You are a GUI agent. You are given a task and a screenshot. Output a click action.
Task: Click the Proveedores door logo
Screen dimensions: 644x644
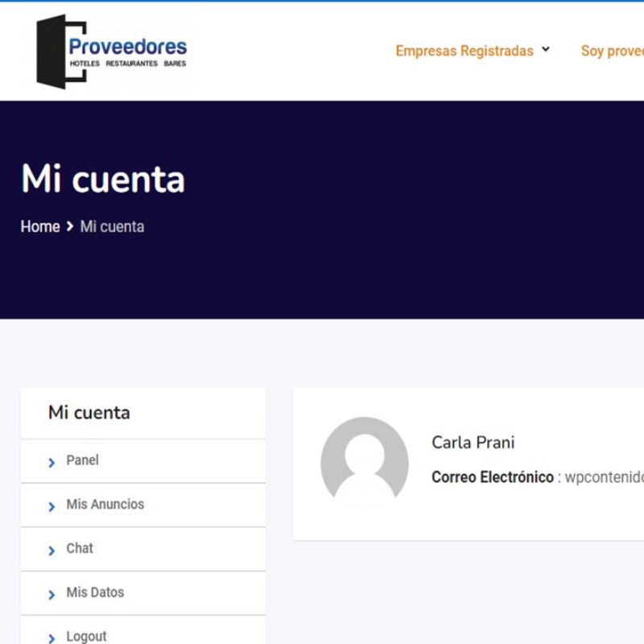111,51
